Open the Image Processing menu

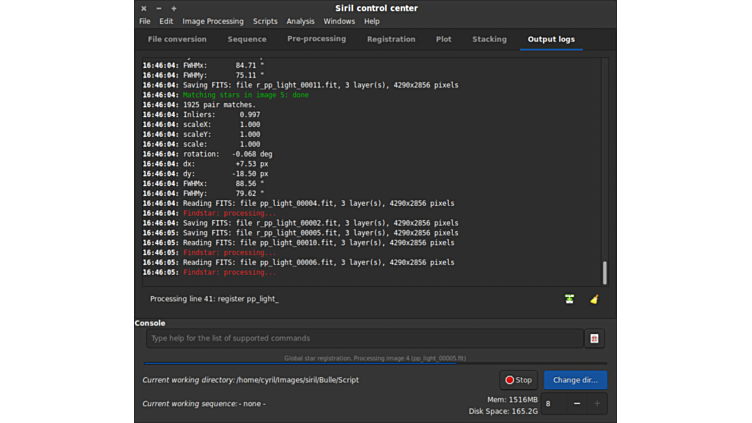click(x=212, y=21)
